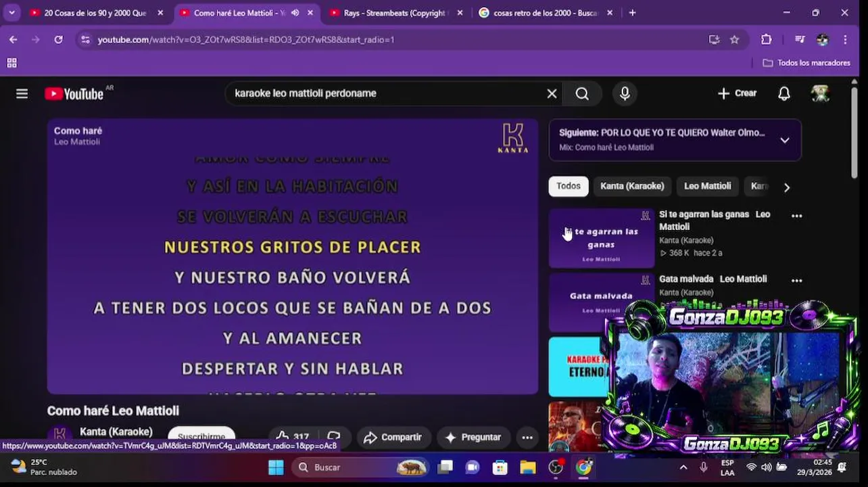Viewport: 868px width, 487px height.
Task: Dislike the video with thumbs down
Action: point(334,437)
